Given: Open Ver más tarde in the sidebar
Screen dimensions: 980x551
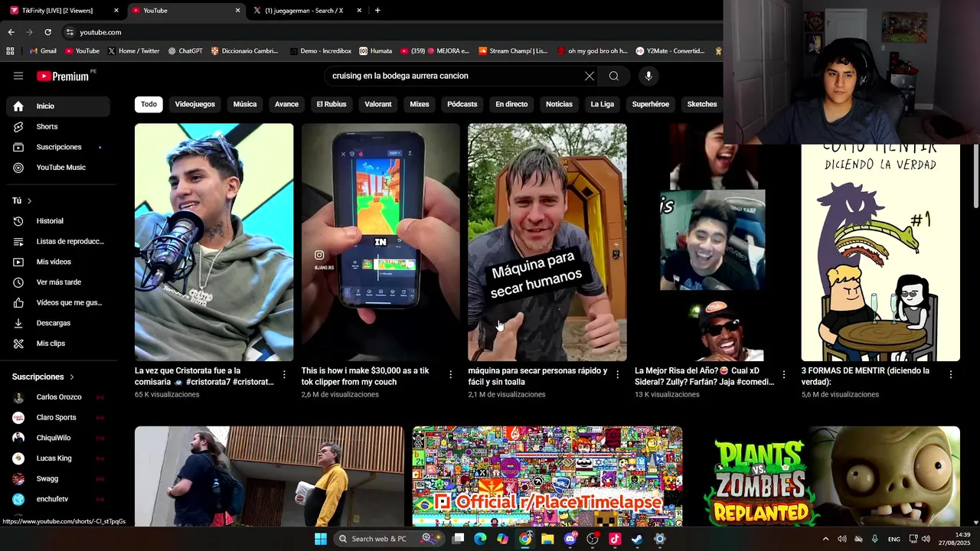Looking at the screenshot, I should [x=58, y=282].
